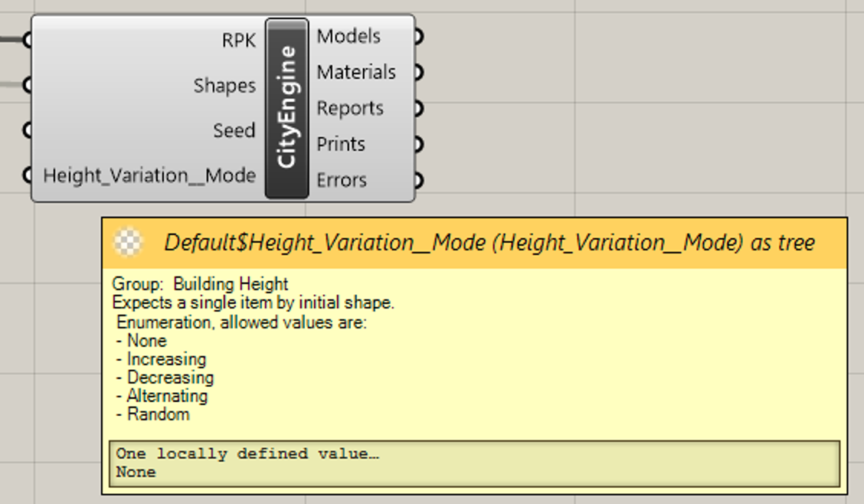Click the Materials output grip

pyautogui.click(x=418, y=72)
